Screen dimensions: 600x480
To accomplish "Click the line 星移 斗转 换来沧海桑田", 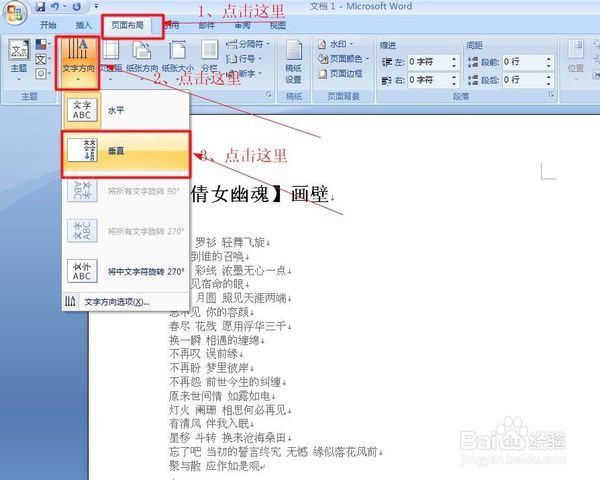I will (228, 438).
